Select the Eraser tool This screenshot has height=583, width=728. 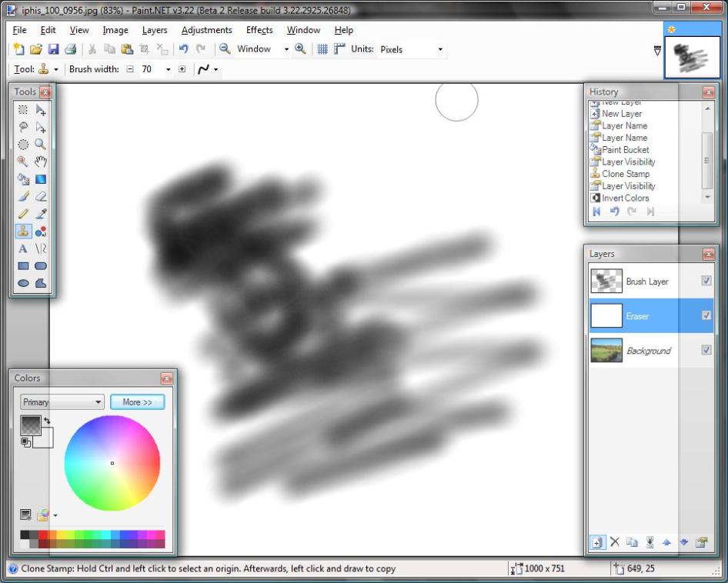point(41,197)
